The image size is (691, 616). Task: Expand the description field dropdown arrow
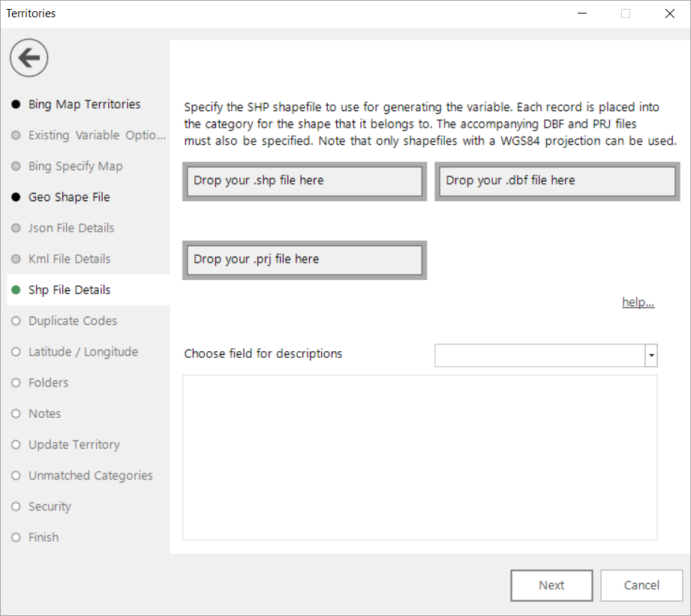click(x=651, y=356)
